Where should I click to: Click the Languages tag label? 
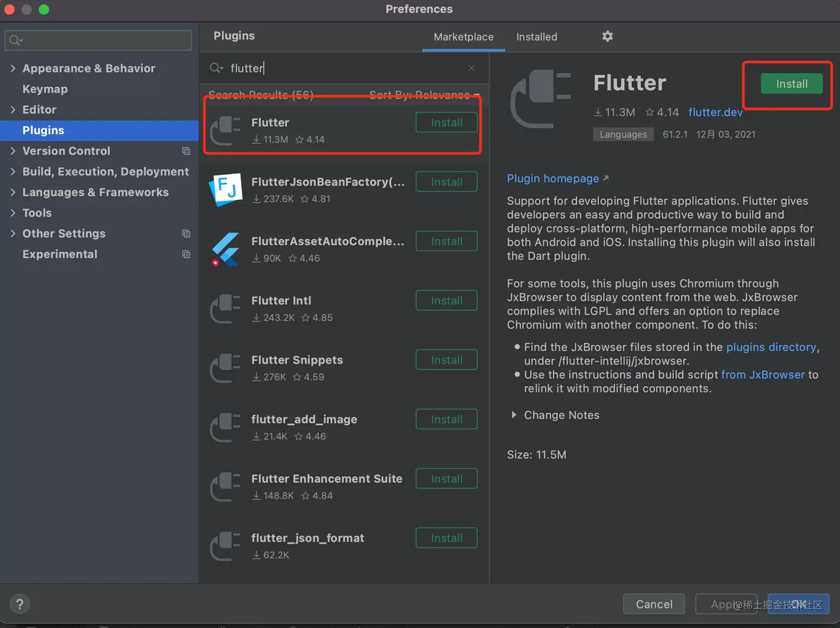pyautogui.click(x=623, y=134)
